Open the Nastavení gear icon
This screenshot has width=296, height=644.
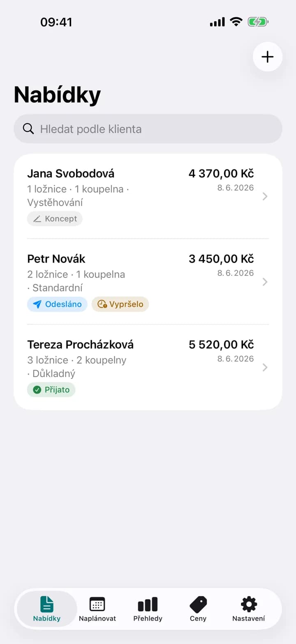tap(249, 604)
